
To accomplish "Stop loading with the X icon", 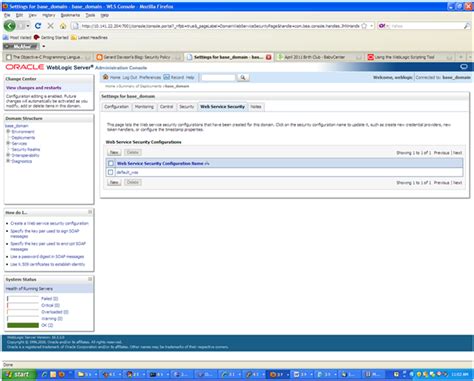I will coord(50,26).
